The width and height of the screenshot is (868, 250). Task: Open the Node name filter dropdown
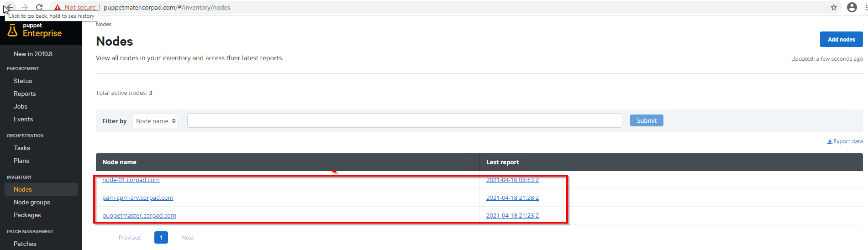tap(155, 121)
